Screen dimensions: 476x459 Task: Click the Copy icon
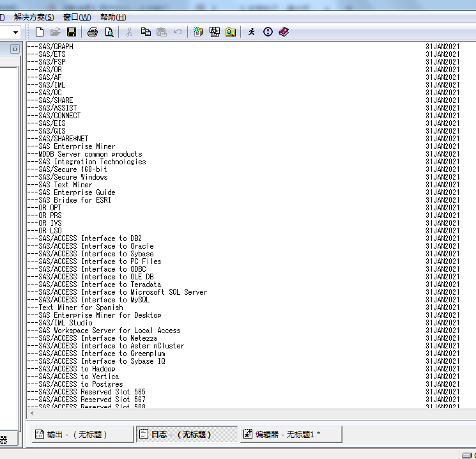pyautogui.click(x=146, y=32)
